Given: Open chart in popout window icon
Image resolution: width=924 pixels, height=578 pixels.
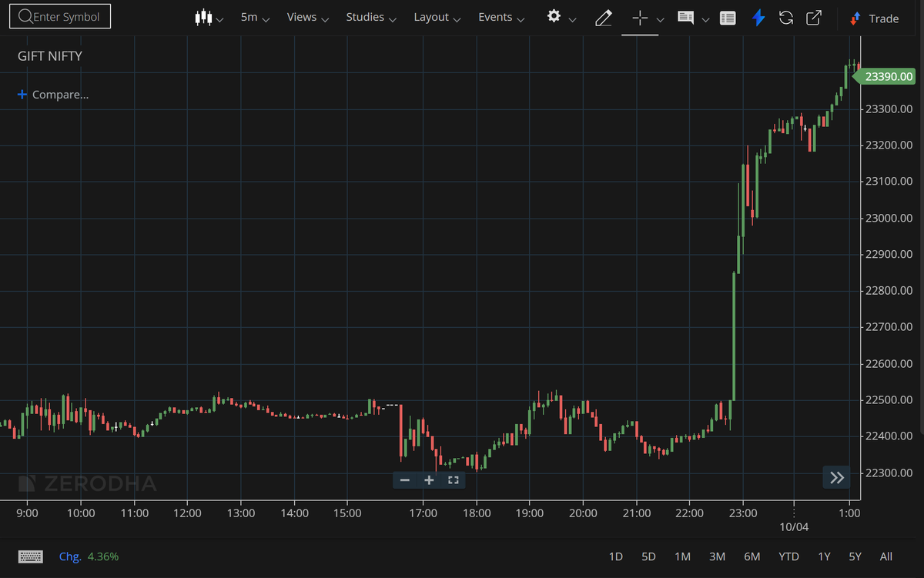Looking at the screenshot, I should click(x=813, y=17).
